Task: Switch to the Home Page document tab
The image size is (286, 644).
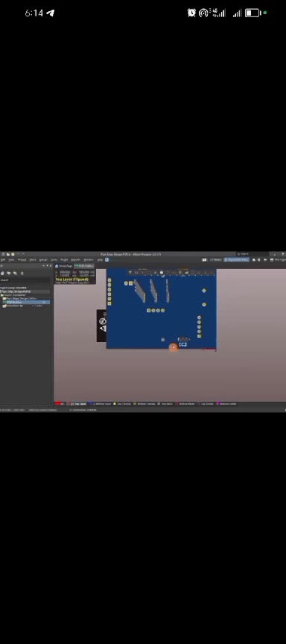Action: [63, 266]
